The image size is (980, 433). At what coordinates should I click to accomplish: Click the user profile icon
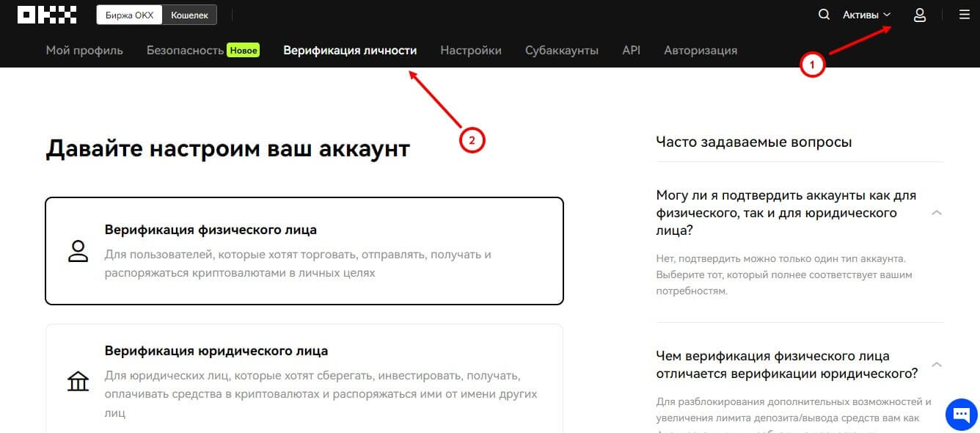coord(919,15)
